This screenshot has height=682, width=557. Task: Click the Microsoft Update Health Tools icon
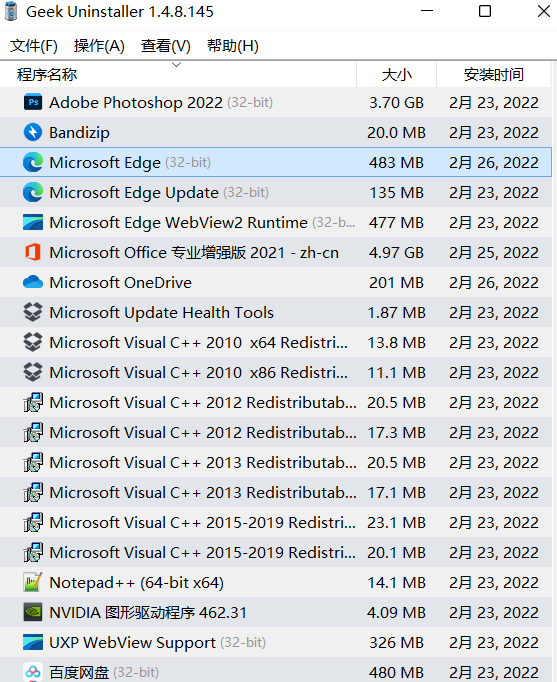coord(33,312)
